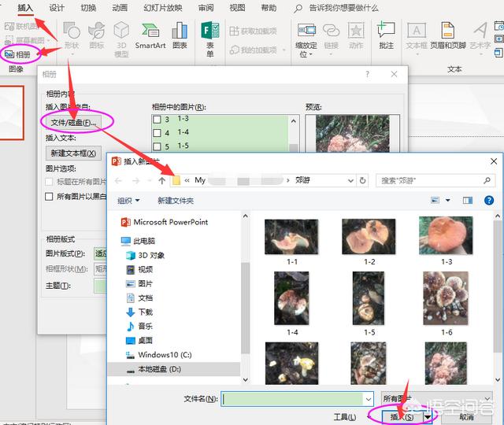
Task: Insert a 图表 chart
Action: tap(180, 35)
